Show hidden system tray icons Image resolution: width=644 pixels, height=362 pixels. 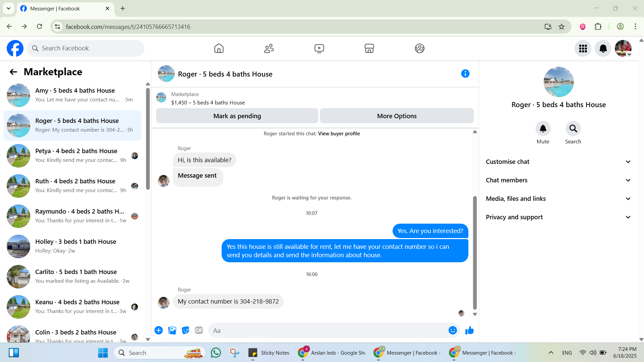551,353
